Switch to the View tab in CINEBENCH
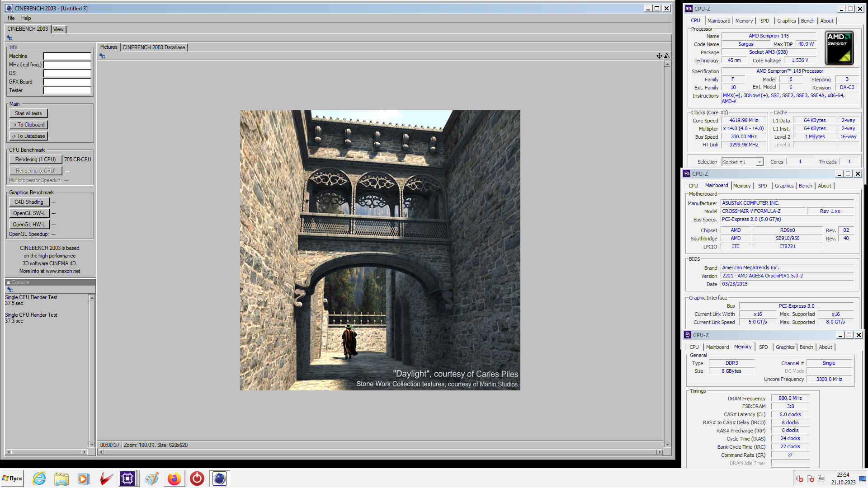Viewport: 868px width, 488px height. [58, 29]
